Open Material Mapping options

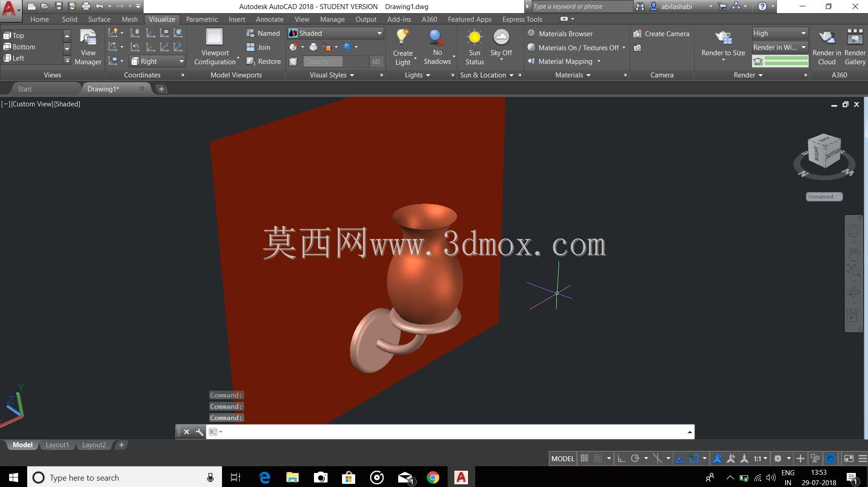click(x=564, y=61)
